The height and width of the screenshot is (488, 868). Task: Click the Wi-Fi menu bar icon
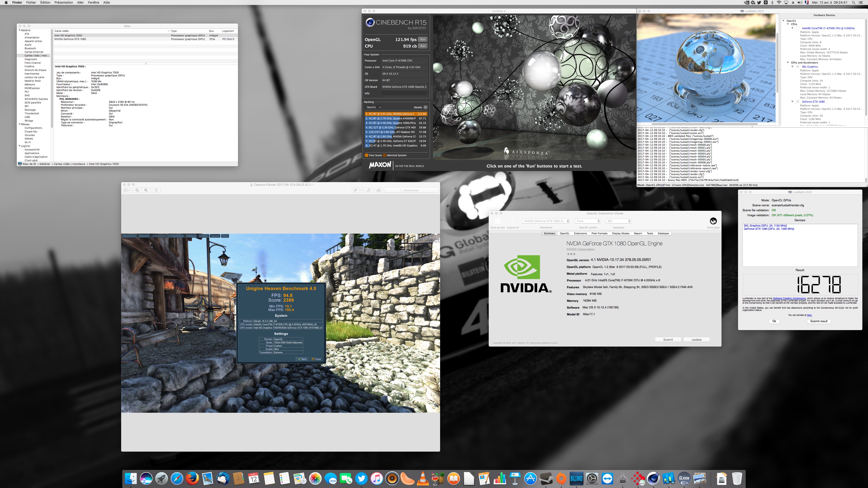coord(779,2)
